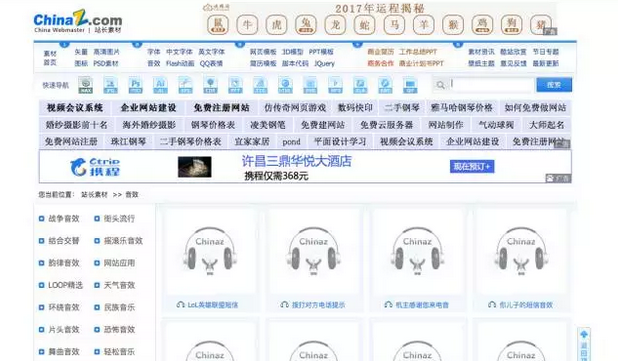The image size is (618, 361).
Task: Open the 街头流行 category
Action: pos(119,218)
